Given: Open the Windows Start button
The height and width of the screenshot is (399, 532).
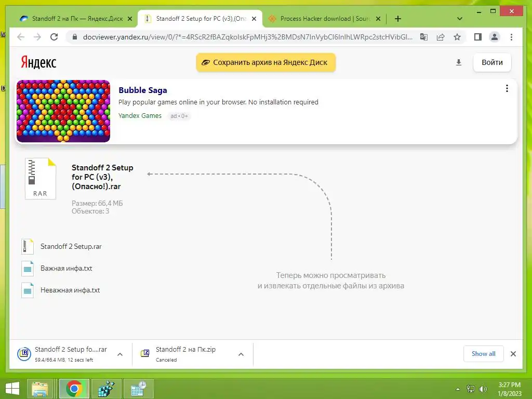Looking at the screenshot, I should click(x=12, y=389).
